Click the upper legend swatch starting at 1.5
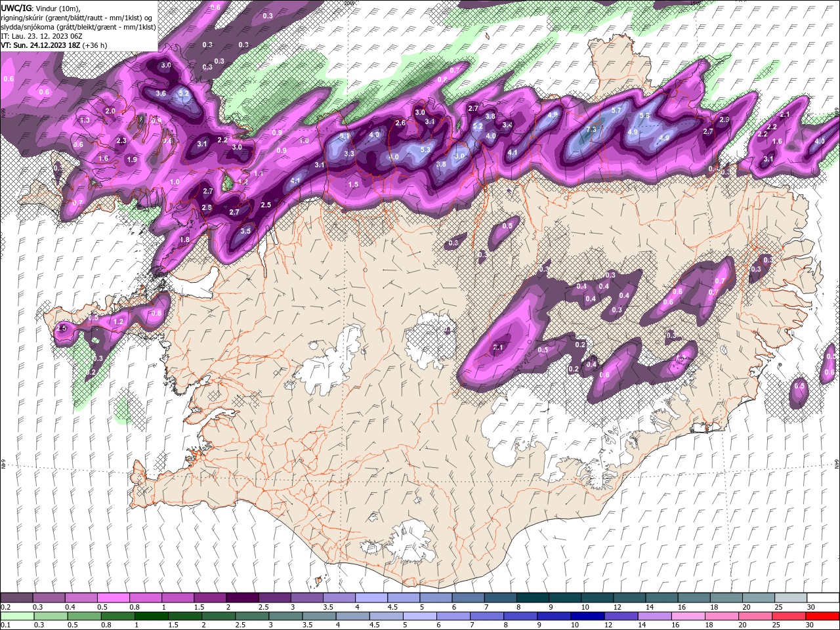This screenshot has height=630, width=840. 209,598
